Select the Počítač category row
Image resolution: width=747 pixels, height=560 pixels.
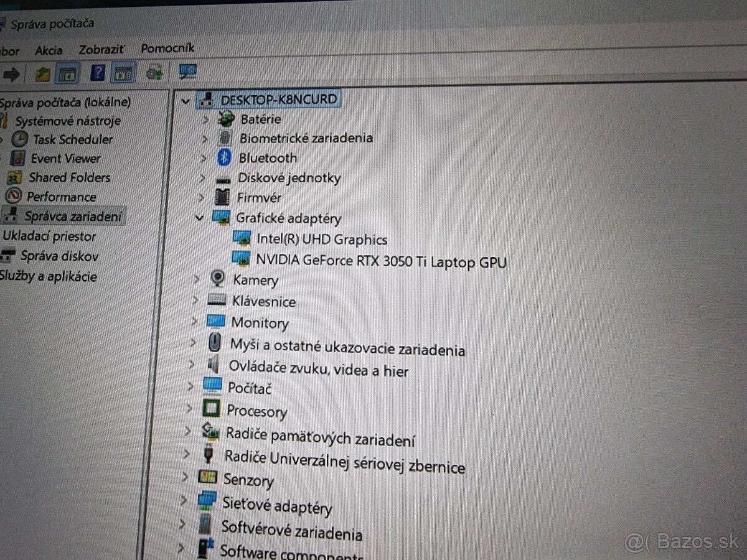click(x=250, y=387)
